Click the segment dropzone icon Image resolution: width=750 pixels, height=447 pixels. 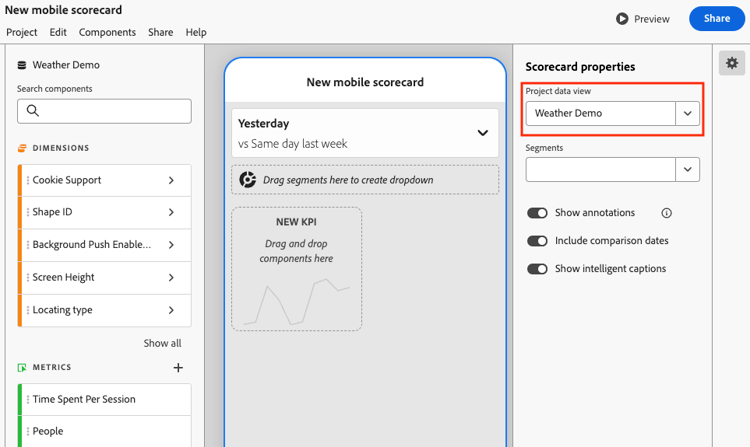click(247, 180)
